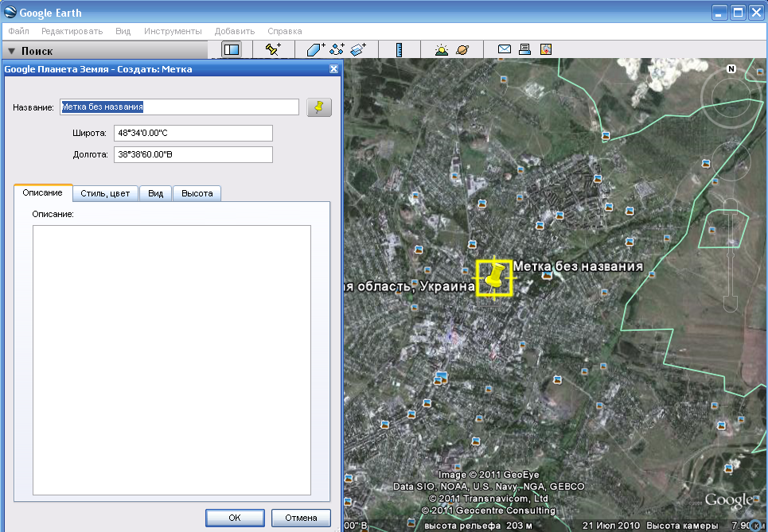
Task: Focus the Широта latitude field
Action: pyautogui.click(x=193, y=133)
